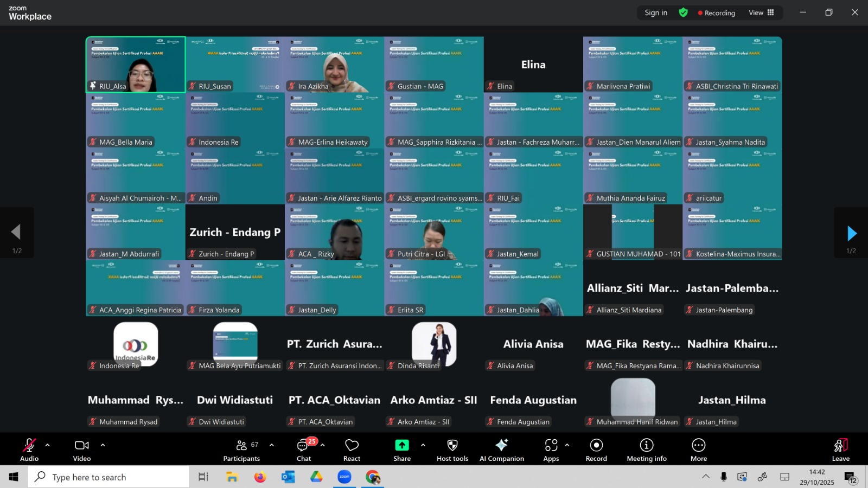The width and height of the screenshot is (868, 488).
Task: Open Host tools shield icon
Action: coord(452,450)
